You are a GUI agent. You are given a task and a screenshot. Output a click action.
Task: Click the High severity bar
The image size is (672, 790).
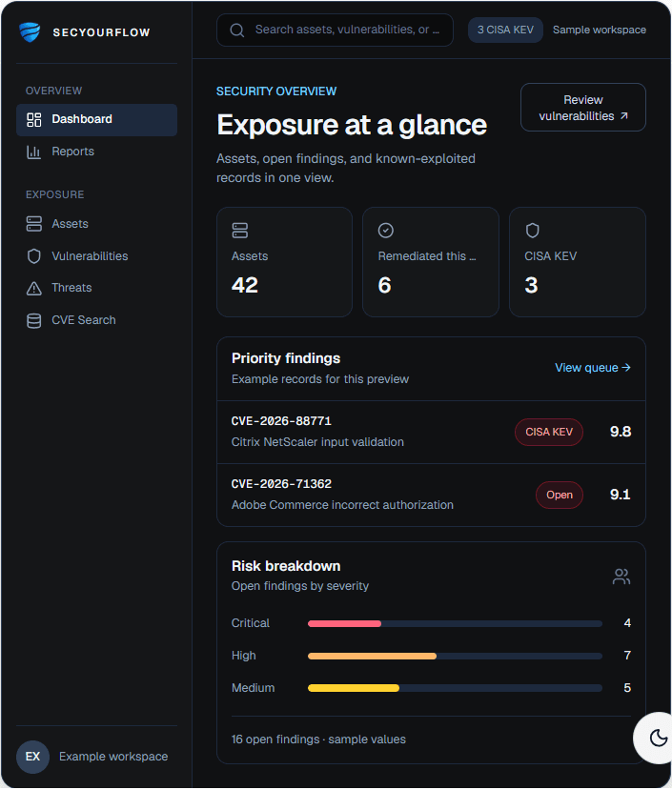click(455, 656)
